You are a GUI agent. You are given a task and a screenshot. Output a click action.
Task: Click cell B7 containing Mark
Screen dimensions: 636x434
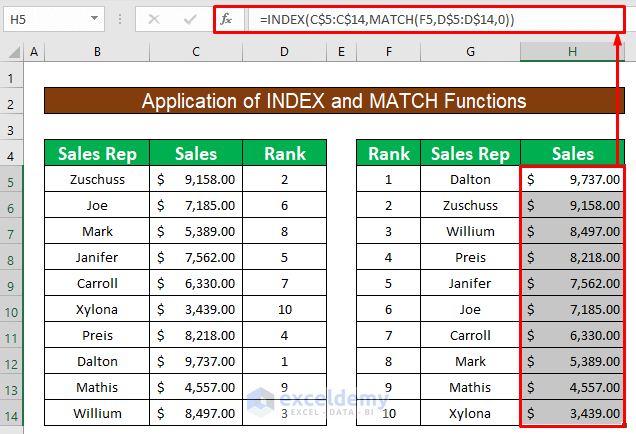point(97,231)
